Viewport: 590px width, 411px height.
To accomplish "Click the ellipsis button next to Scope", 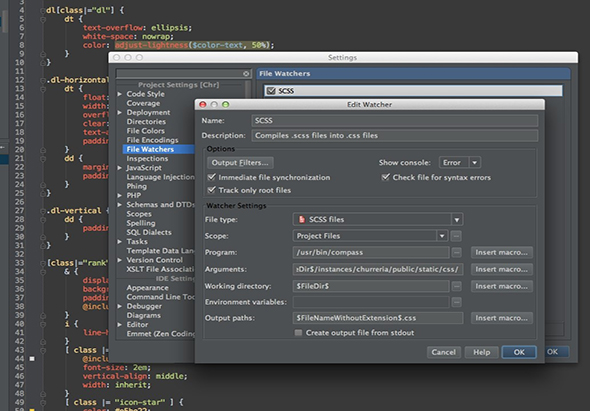I will coord(456,236).
